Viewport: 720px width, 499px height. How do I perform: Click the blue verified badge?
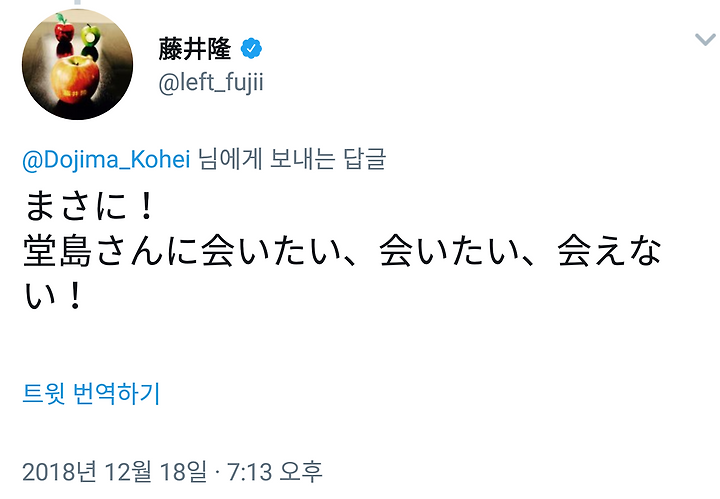click(x=251, y=48)
